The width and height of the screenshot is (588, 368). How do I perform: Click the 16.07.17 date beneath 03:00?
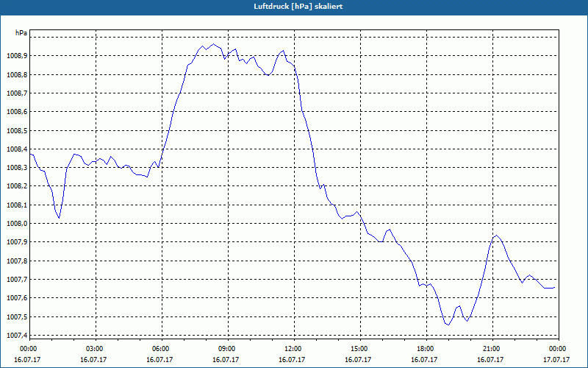pos(93,360)
